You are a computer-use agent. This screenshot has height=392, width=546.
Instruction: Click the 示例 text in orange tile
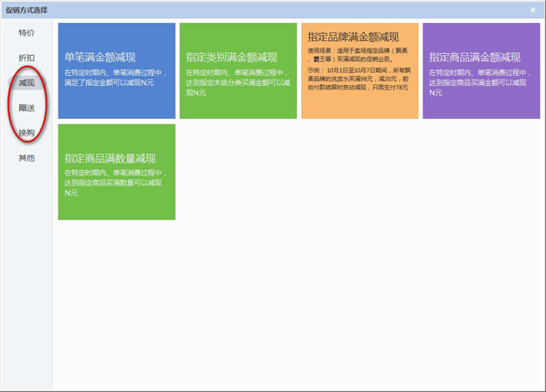point(359,79)
